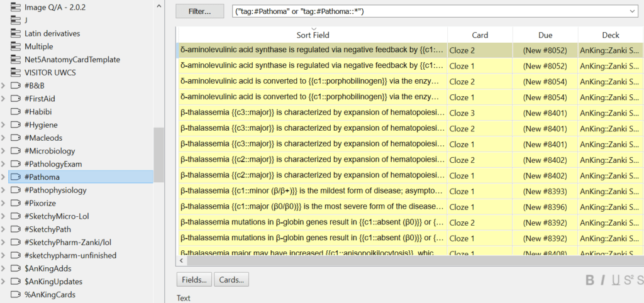Open the Filter... button

point(199,11)
